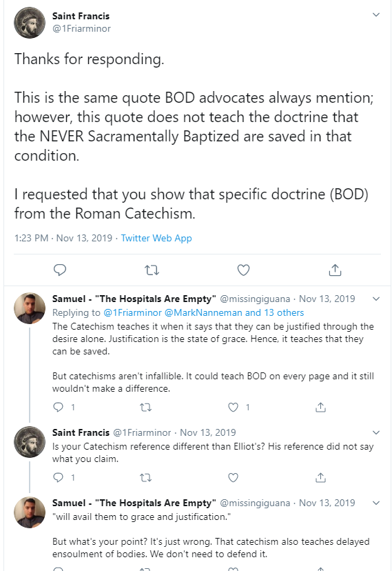Share Saint Francis's reply about Elliot's reference
The width and height of the screenshot is (392, 571).
(320, 477)
